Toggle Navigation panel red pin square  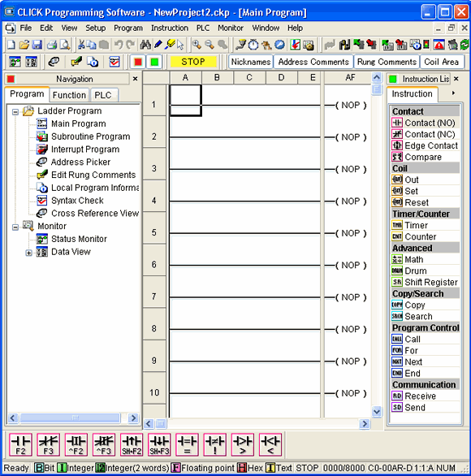(11, 80)
